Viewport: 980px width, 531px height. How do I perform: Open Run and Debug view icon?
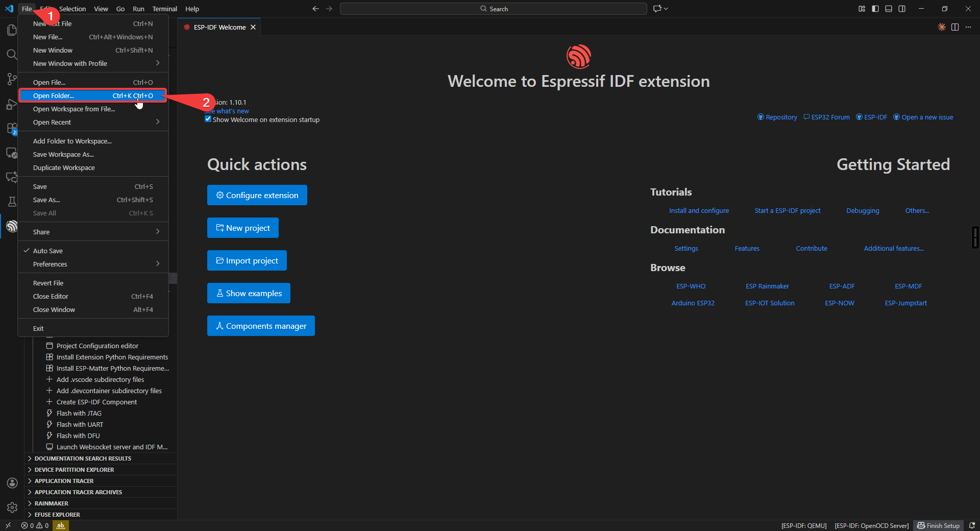(12, 104)
